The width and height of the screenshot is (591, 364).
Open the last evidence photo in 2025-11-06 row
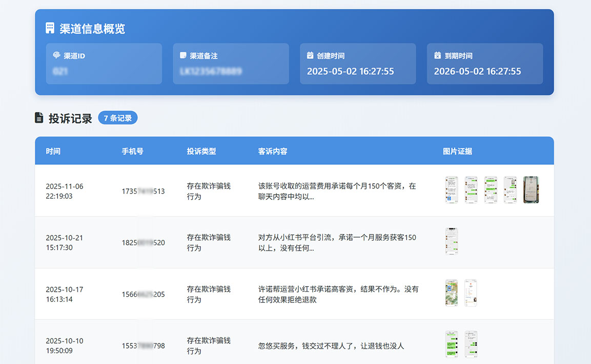pyautogui.click(x=531, y=190)
